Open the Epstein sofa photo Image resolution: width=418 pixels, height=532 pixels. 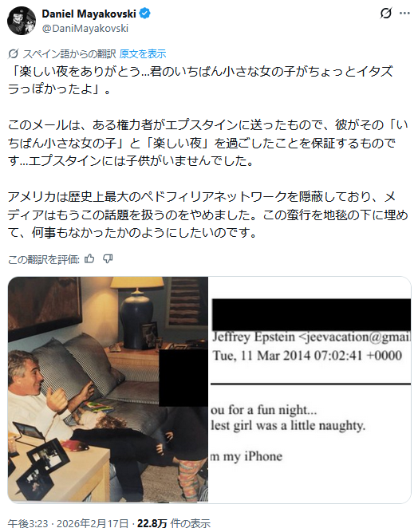point(108,389)
